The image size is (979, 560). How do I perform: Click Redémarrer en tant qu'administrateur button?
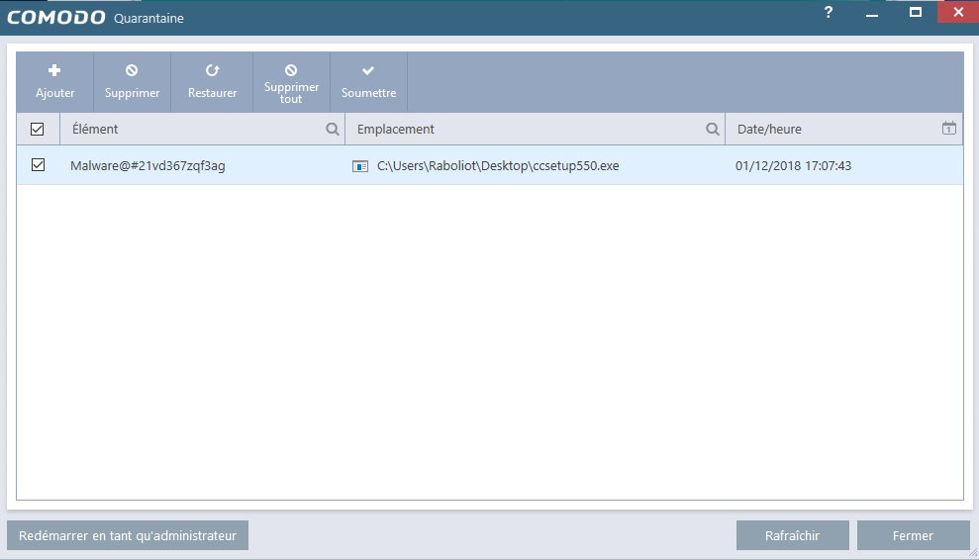[128, 535]
